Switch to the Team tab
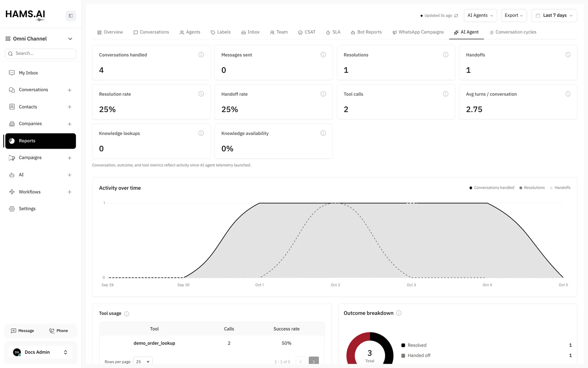 click(x=279, y=32)
